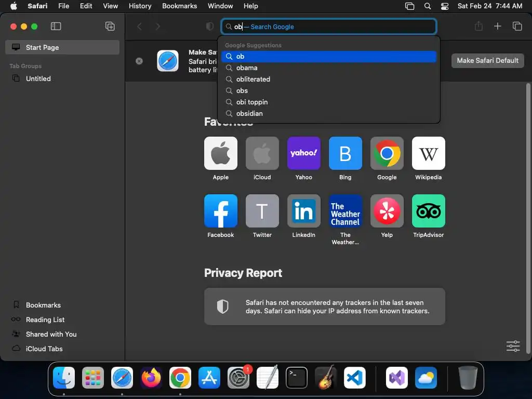This screenshot has width=532, height=399.
Task: Open Spotlight search in menu bar
Action: click(x=428, y=6)
